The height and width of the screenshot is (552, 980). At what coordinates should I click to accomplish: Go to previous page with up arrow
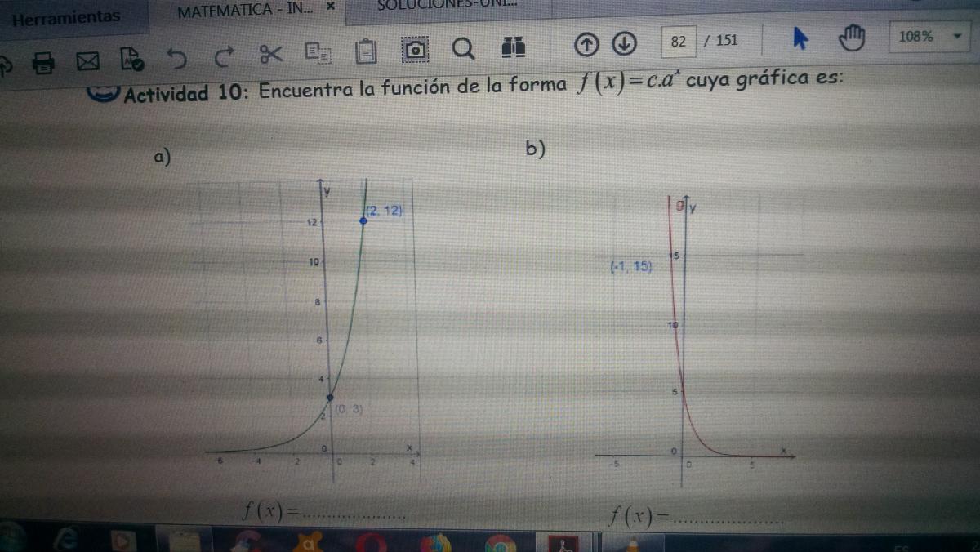587,44
